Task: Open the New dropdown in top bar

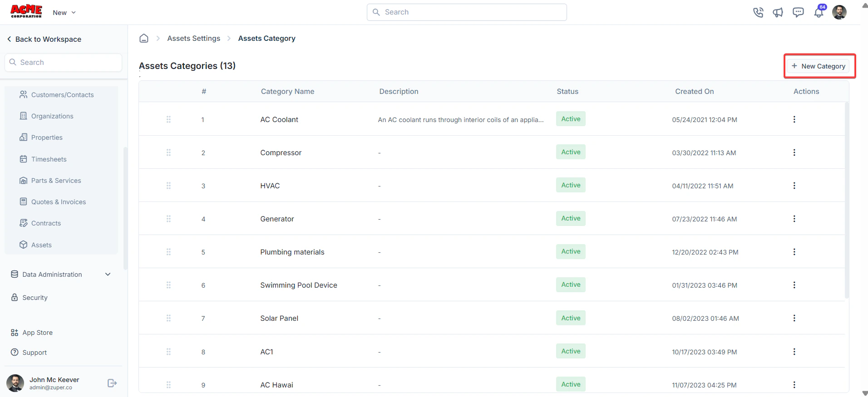Action: coord(64,13)
